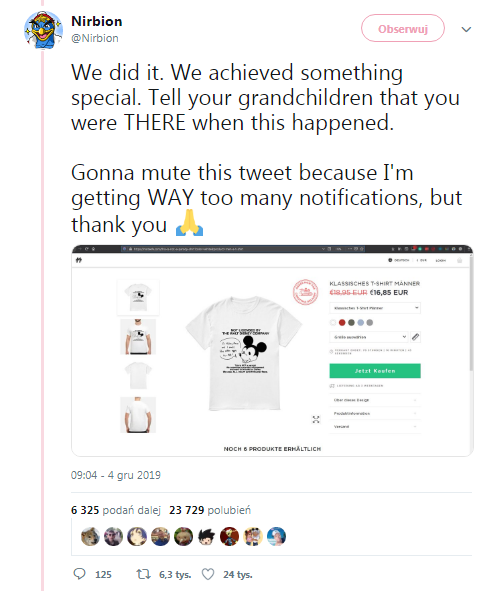502x591 pixels.
Task: Click the reply speech bubble icon
Action: [79, 574]
